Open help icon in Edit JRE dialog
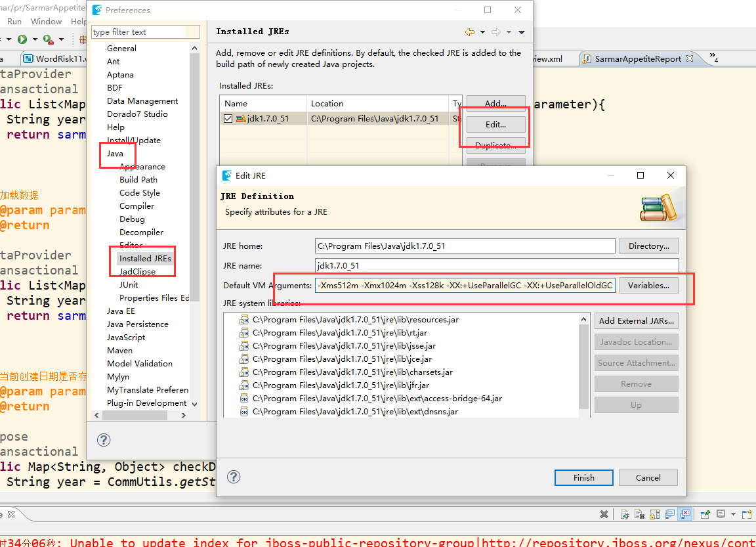This screenshot has height=547, width=756. pos(234,477)
